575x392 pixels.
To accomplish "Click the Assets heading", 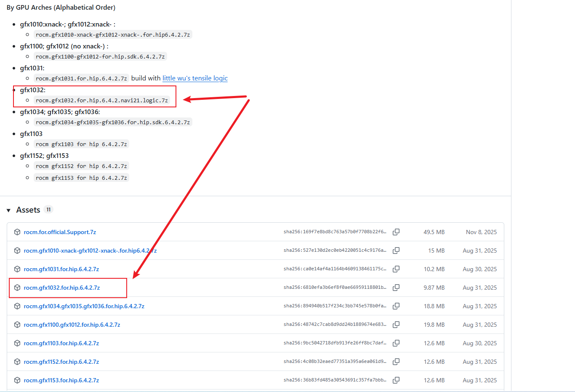I will pos(28,210).
